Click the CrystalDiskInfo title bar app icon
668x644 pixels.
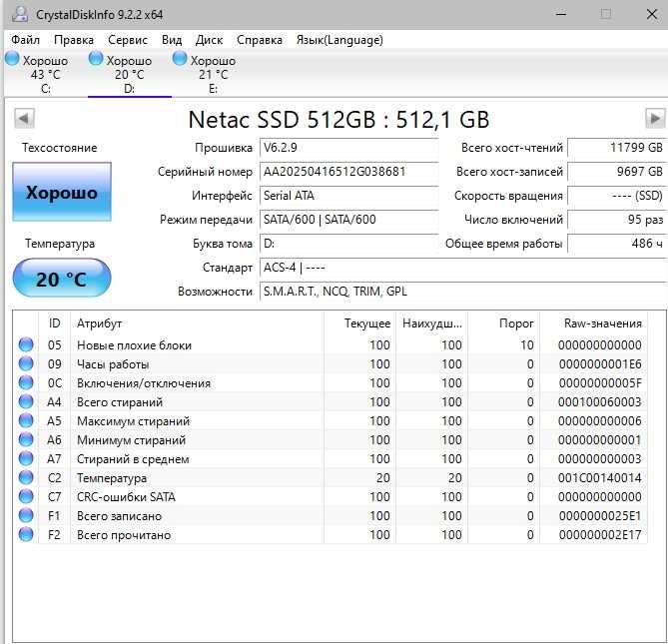[20, 14]
